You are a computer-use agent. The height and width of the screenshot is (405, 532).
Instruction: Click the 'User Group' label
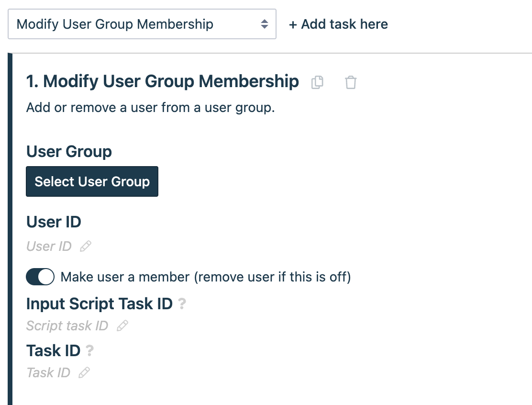[x=69, y=151]
